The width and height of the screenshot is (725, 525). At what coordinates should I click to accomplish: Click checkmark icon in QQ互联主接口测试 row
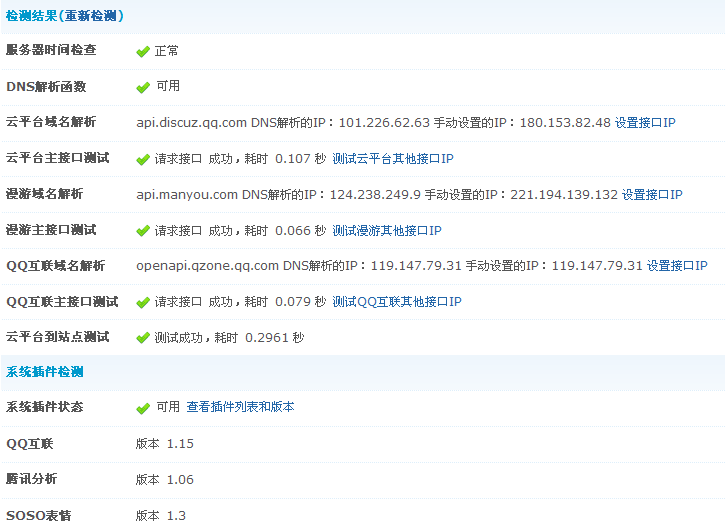point(143,303)
